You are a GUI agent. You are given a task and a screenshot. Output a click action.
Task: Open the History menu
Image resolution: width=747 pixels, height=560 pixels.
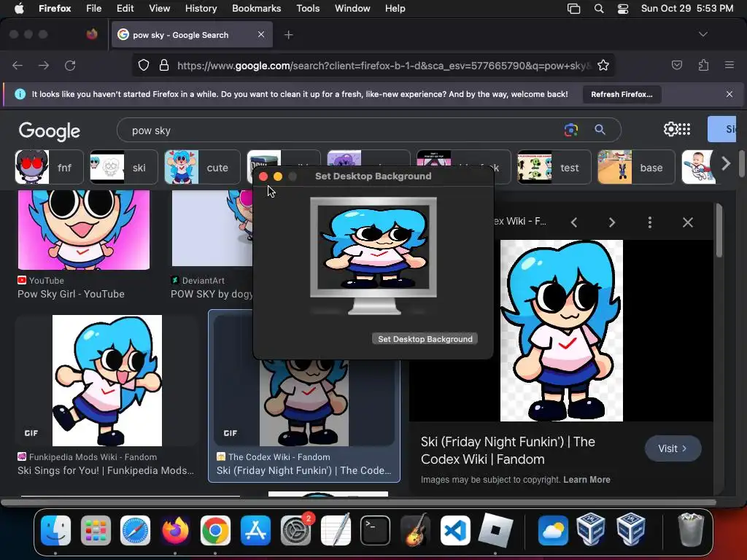201,9
